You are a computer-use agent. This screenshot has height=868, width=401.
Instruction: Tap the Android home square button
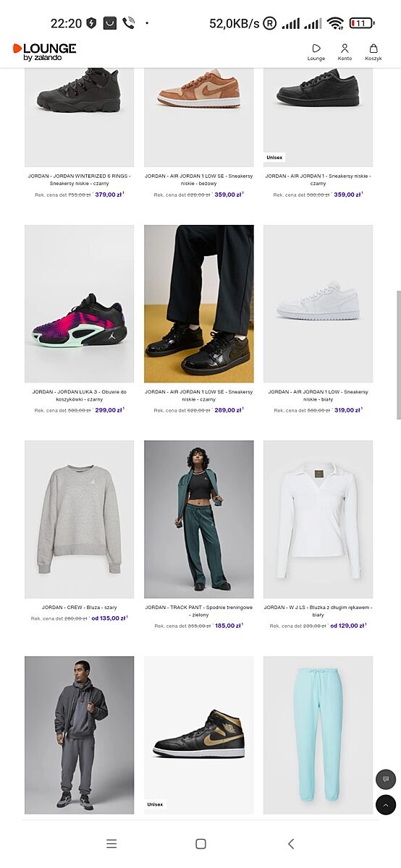201,843
